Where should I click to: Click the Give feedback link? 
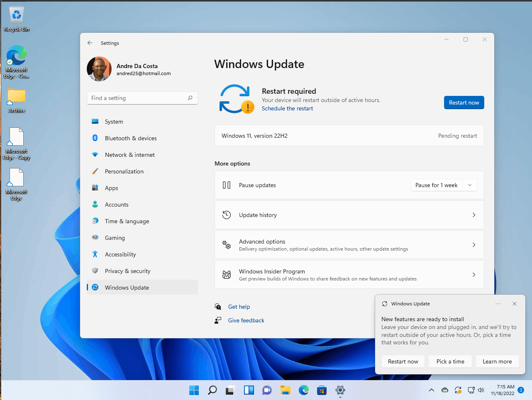(246, 320)
